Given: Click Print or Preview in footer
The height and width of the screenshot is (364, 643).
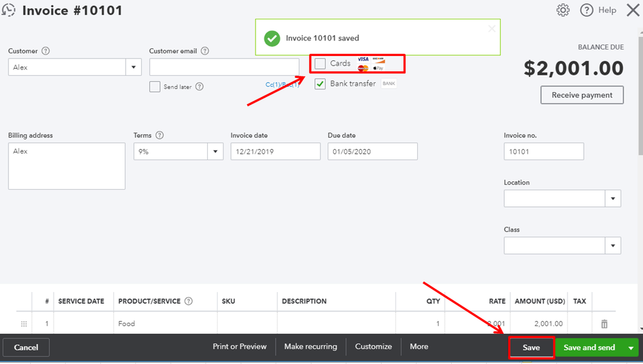Looking at the screenshot, I should 239,347.
